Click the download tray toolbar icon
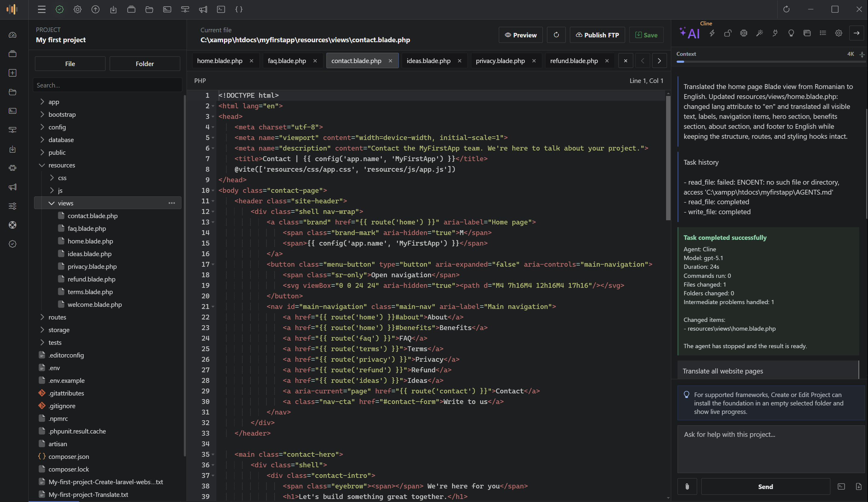 [113, 9]
